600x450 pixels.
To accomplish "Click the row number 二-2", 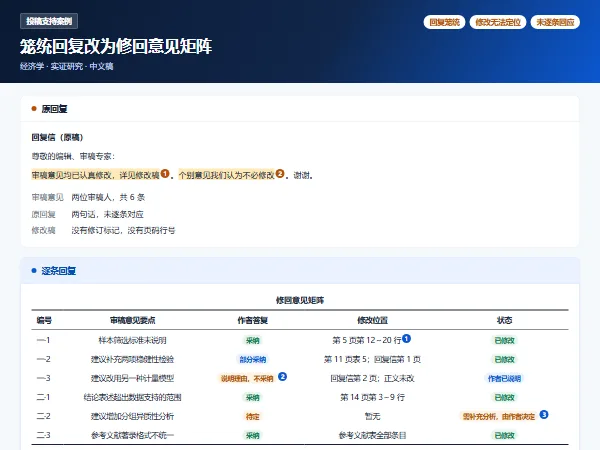I will coord(43,416).
